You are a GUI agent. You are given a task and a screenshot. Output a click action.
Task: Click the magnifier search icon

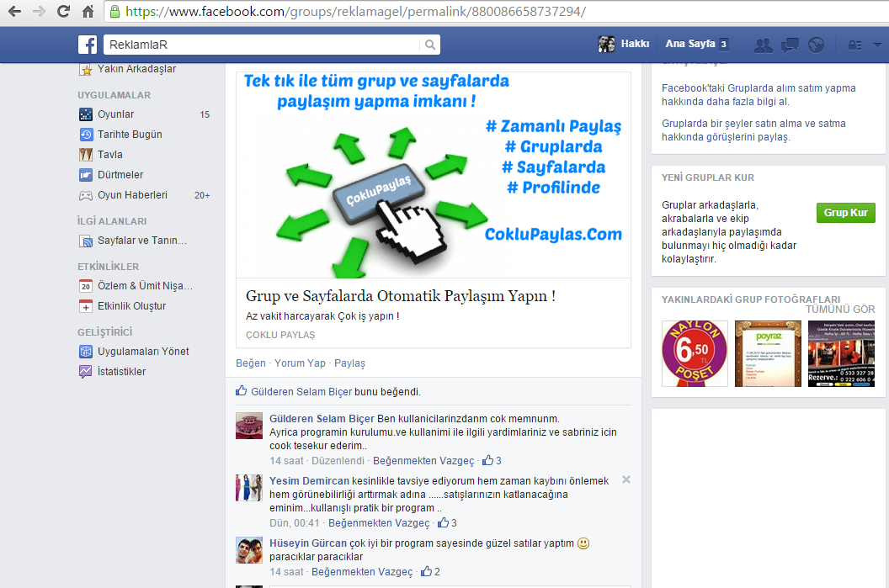[429, 45]
